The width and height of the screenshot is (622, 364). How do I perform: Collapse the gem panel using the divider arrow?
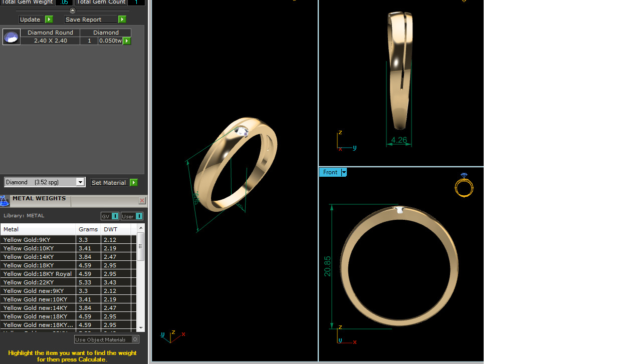click(x=72, y=11)
